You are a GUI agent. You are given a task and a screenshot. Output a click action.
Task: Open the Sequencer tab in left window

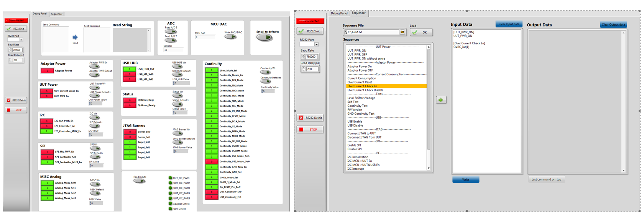(x=57, y=14)
